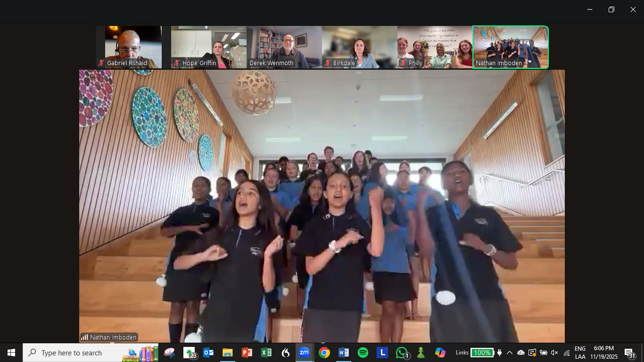This screenshot has width=644, height=362.
Task: Open the notification center with 31 alerts
Action: tap(630, 353)
